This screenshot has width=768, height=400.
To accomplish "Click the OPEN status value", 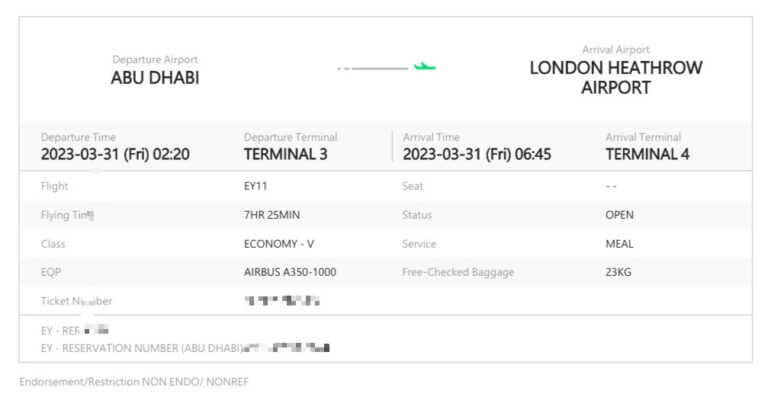I will 619,215.
